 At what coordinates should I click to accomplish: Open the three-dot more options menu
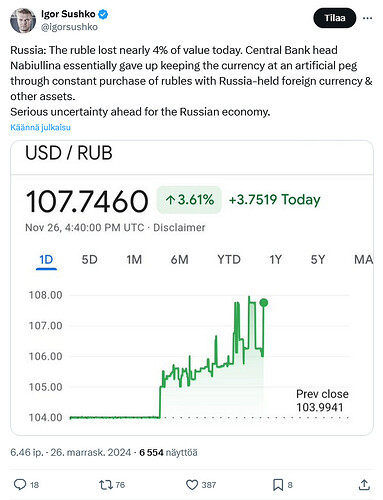(367, 18)
